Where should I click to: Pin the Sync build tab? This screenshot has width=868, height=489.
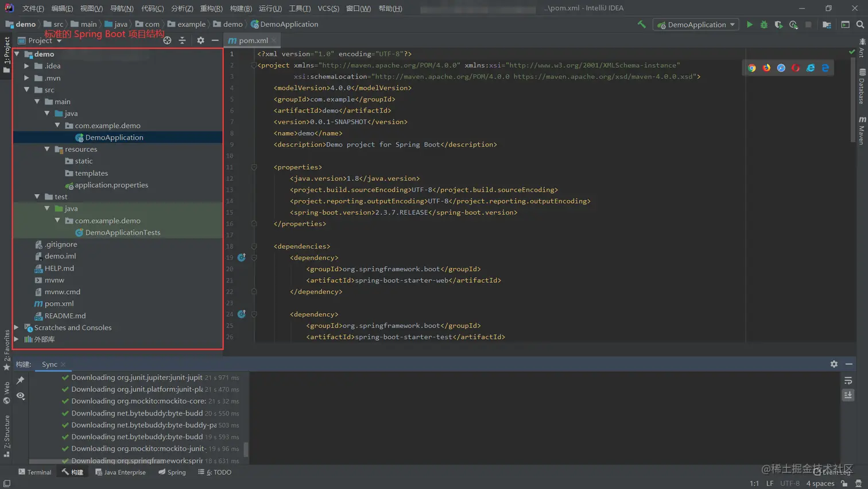21,380
